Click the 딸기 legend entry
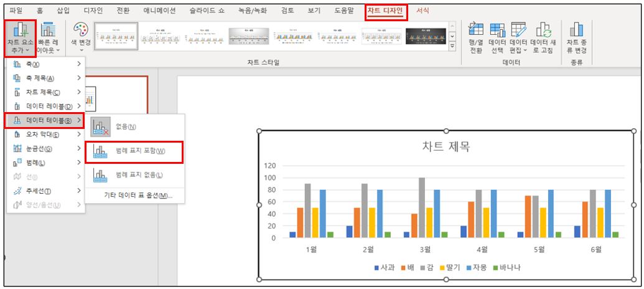 pos(449,268)
